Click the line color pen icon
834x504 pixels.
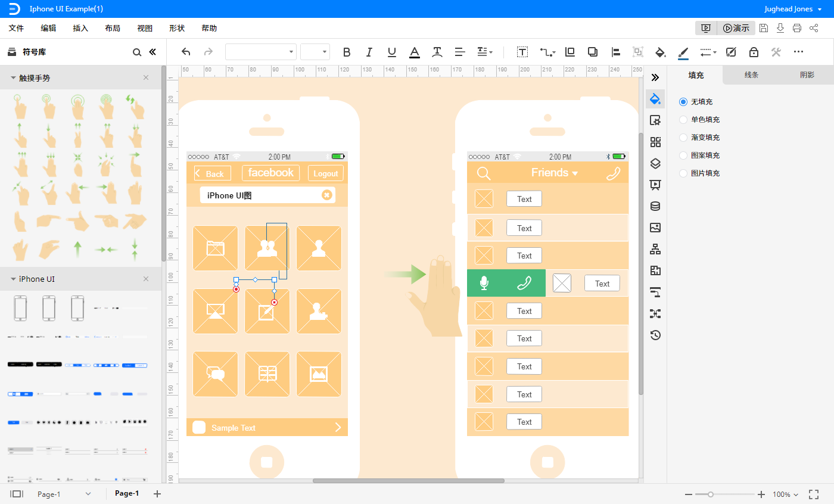[683, 52]
